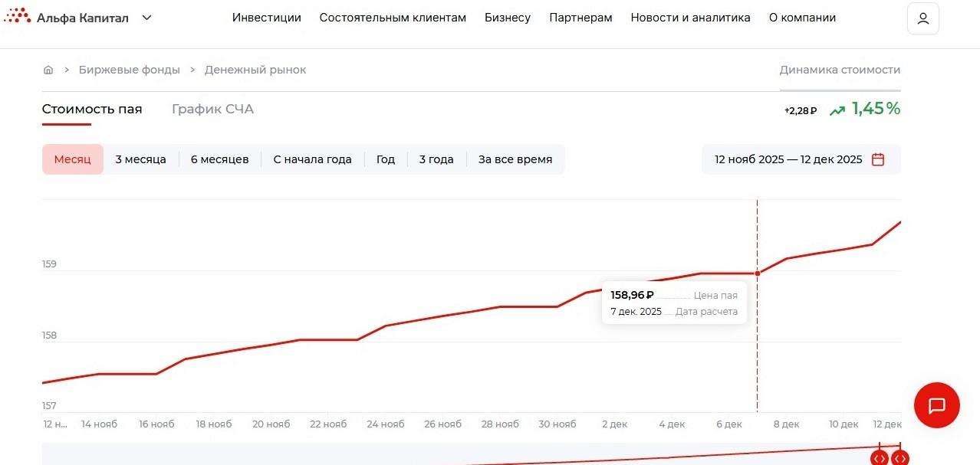Select the Месяц period option

tap(72, 159)
